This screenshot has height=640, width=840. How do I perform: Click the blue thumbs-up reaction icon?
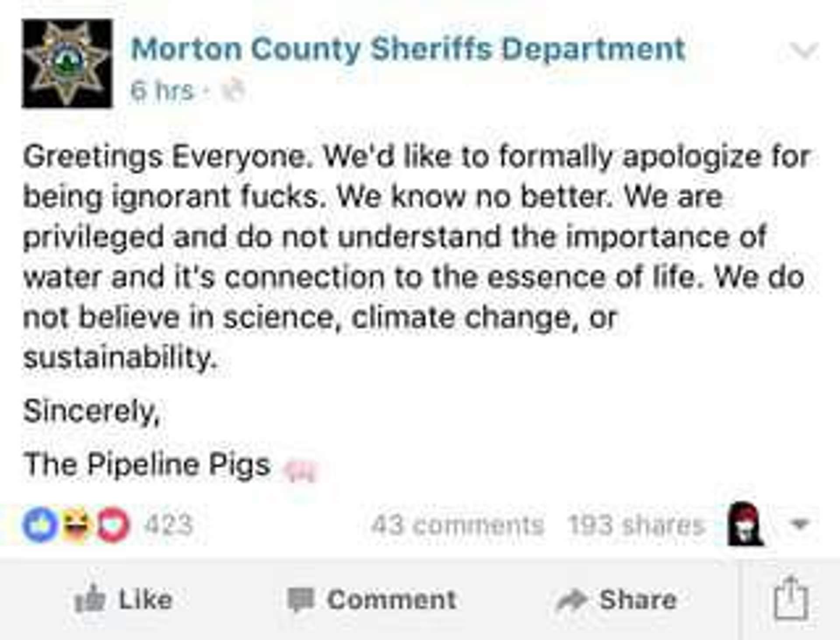click(x=40, y=524)
